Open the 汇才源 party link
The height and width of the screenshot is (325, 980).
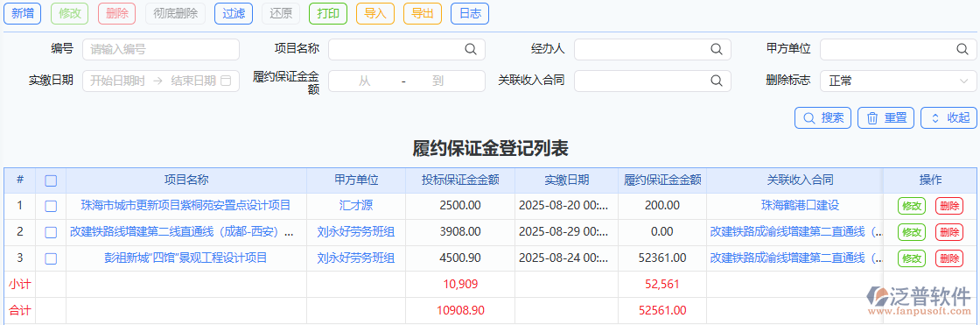click(x=355, y=205)
